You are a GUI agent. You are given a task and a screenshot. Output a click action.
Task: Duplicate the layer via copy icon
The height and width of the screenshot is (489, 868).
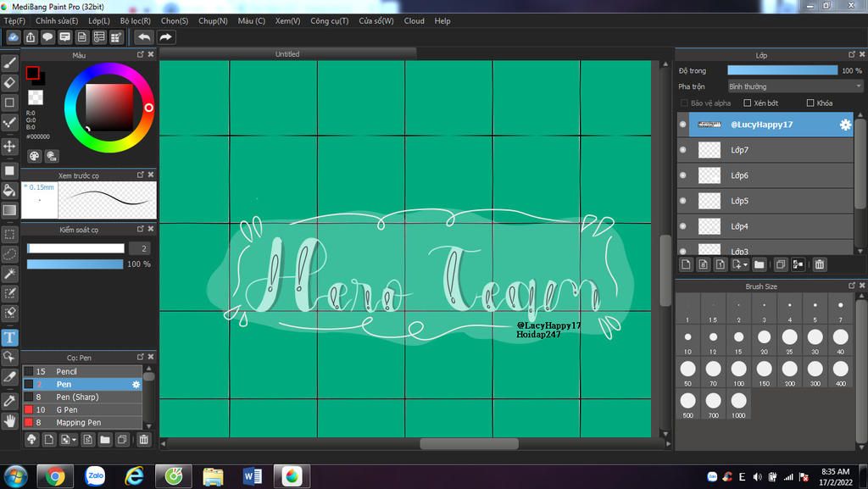(x=781, y=264)
